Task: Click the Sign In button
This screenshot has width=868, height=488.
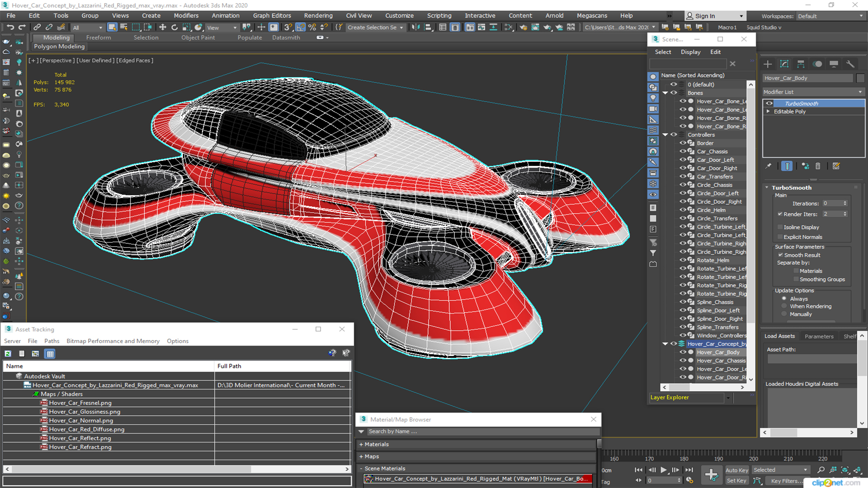Action: 715,16
